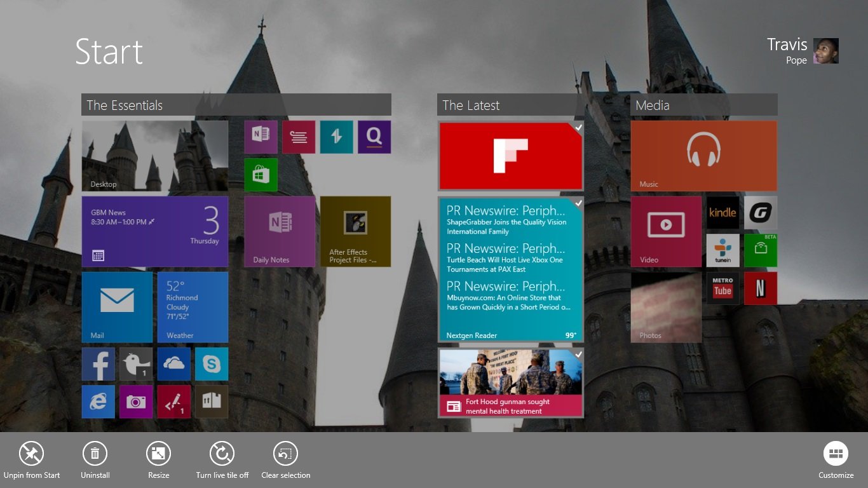Edit the group name The Essentials
Viewport: 868px width, 488px height.
tap(236, 105)
